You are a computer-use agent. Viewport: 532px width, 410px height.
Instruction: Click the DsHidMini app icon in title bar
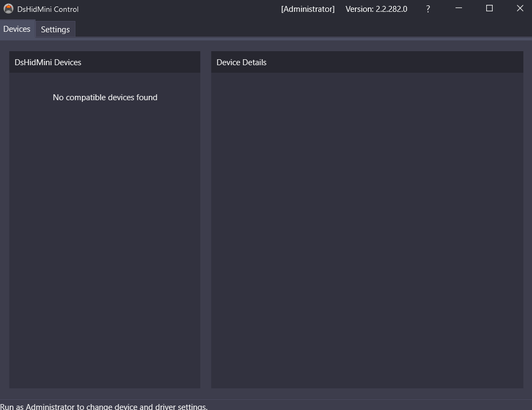8,9
